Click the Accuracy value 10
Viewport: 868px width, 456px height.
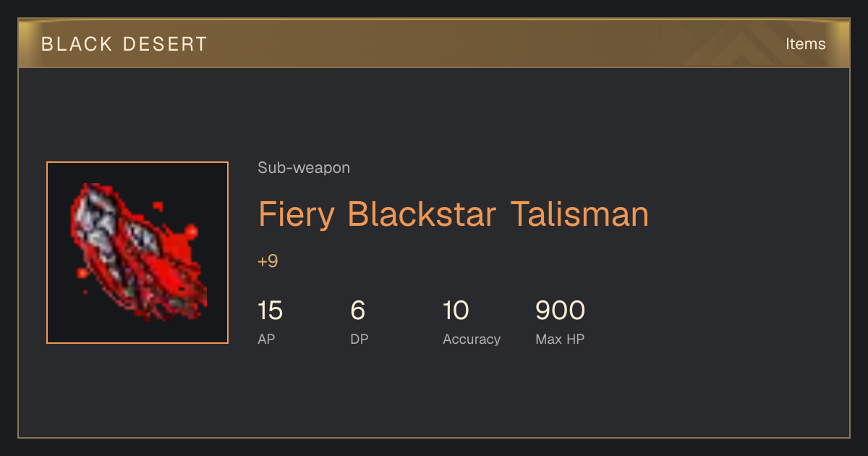pyautogui.click(x=456, y=311)
